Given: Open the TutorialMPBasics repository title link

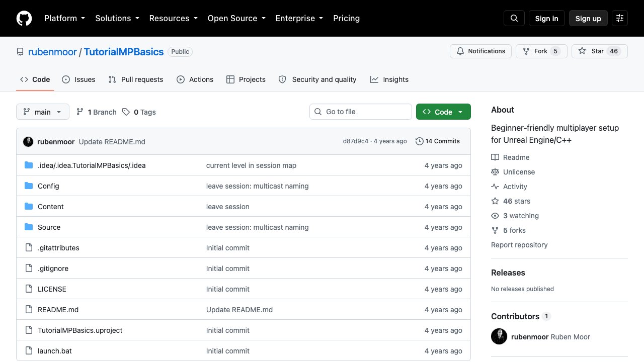Looking at the screenshot, I should pyautogui.click(x=124, y=52).
